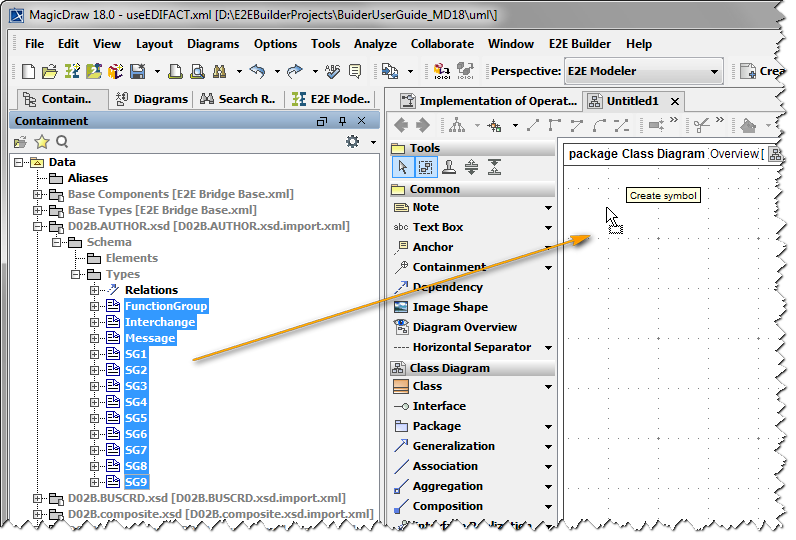Viewport: 796px width, 540px height.
Task: Click the Undo arrow in toolbar
Action: 258,71
